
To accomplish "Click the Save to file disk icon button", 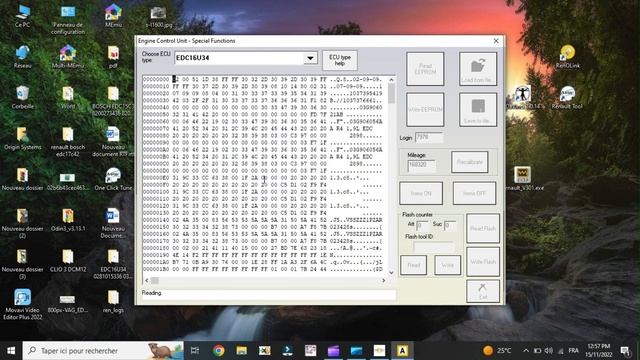I will 478,109.
